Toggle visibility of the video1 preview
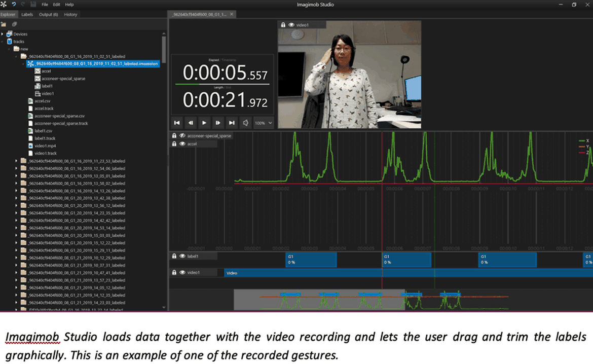The width and height of the screenshot is (593, 364). [291, 25]
